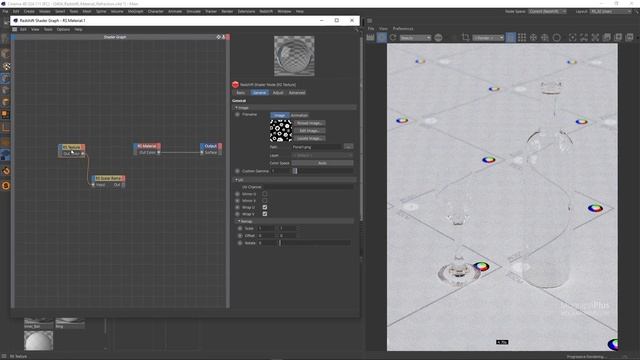Open the render view mode dropdown
This screenshot has width=640, height=360.
tap(415, 38)
